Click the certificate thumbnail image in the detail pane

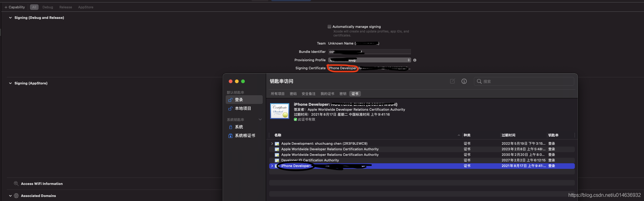[280, 111]
